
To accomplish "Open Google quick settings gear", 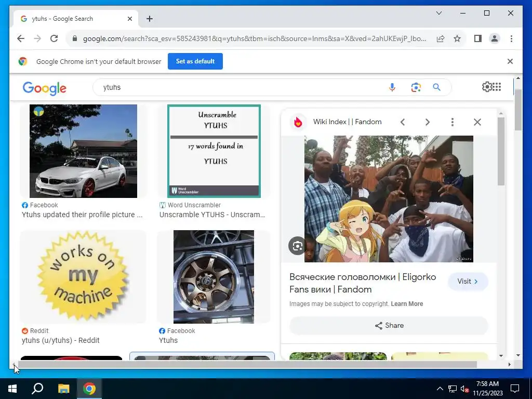I will (486, 87).
